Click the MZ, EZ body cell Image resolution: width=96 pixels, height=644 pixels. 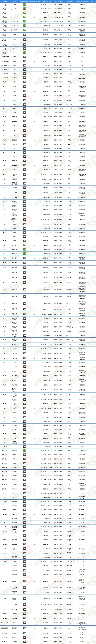(x=70, y=638)
